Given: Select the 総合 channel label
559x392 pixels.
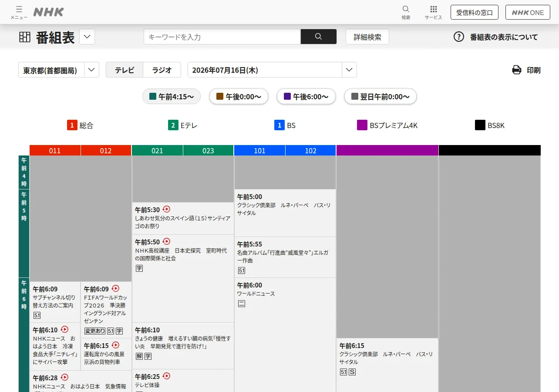Looking at the screenshot, I should (80, 125).
